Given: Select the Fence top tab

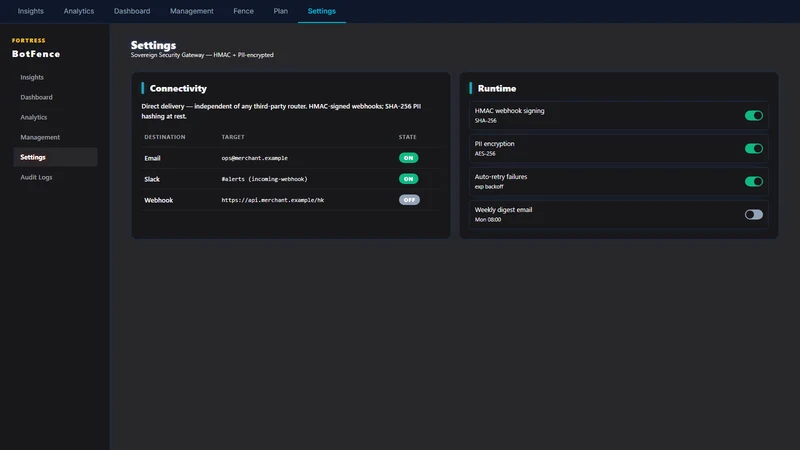Looking at the screenshot, I should click(243, 11).
